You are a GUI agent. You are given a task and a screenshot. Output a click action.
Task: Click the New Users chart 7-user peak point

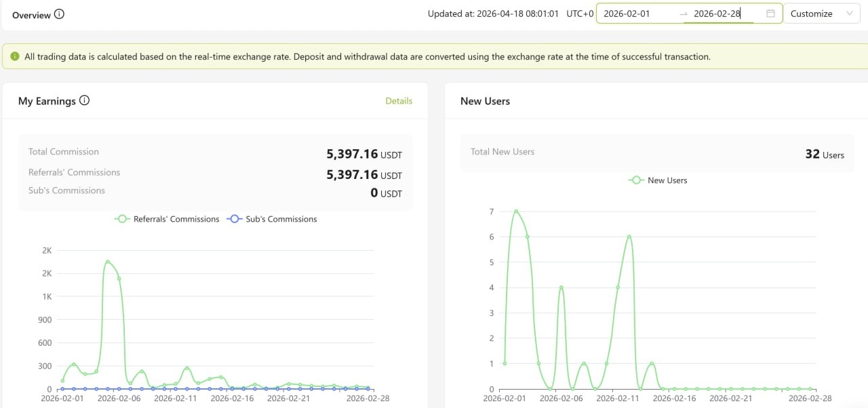[x=516, y=211]
